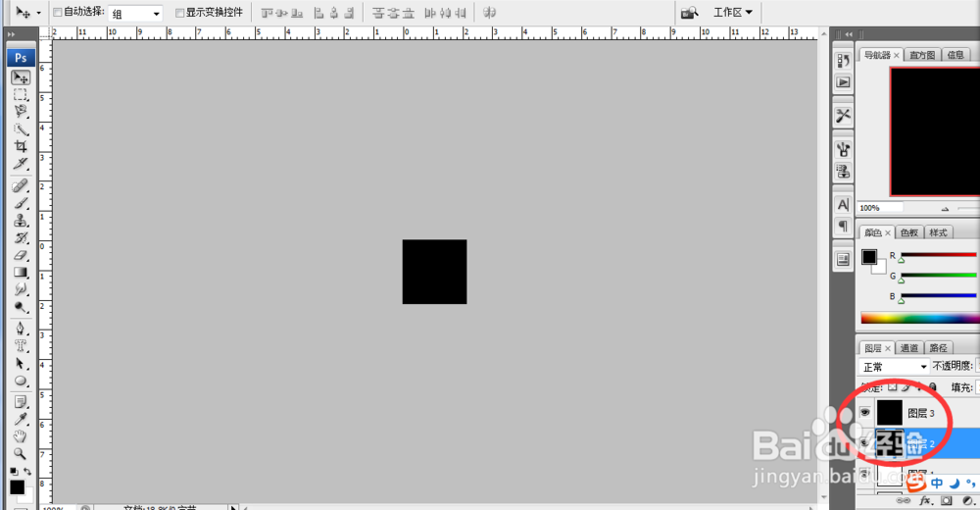Open the Go to Bridge icon
The image size is (980, 510).
click(x=689, y=13)
